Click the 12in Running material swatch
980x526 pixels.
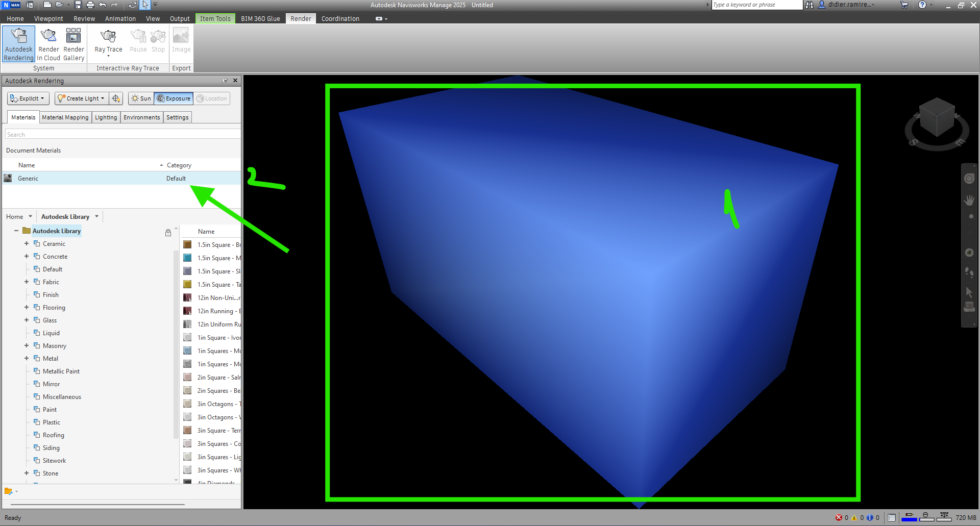pyautogui.click(x=187, y=311)
